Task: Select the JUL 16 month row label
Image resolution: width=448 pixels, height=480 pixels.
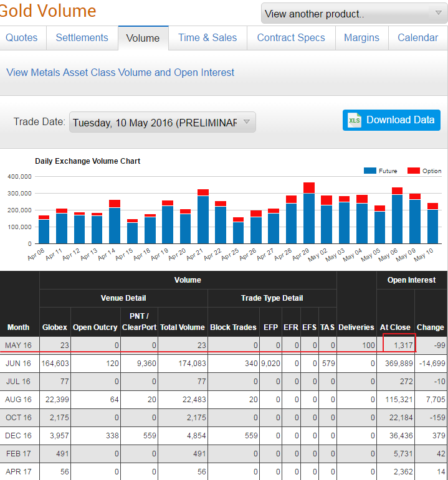Action: tap(19, 382)
